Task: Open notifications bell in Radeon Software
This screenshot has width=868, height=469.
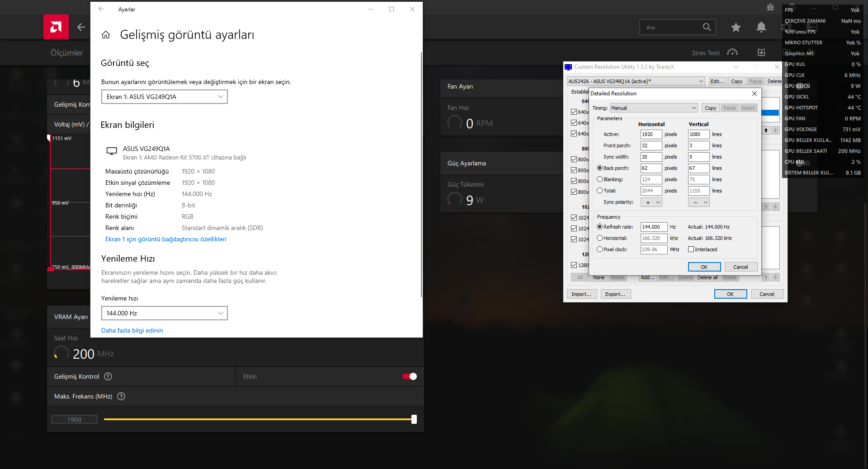Action: 761,27
